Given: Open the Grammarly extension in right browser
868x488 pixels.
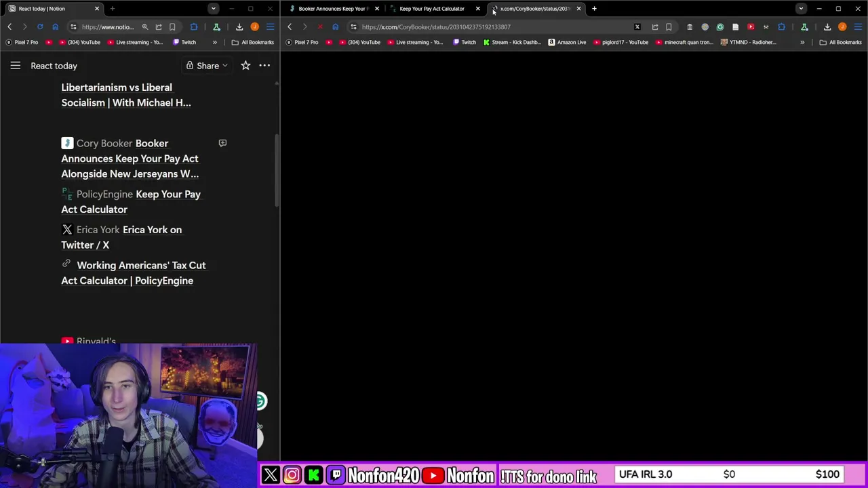Looking at the screenshot, I should point(720,27).
